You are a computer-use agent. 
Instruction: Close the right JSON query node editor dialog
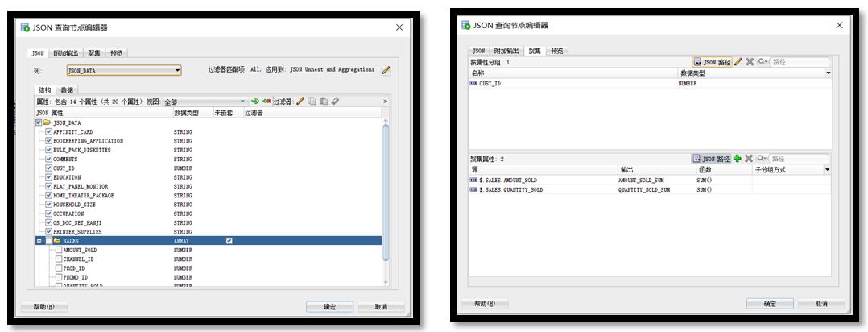pyautogui.click(x=839, y=26)
